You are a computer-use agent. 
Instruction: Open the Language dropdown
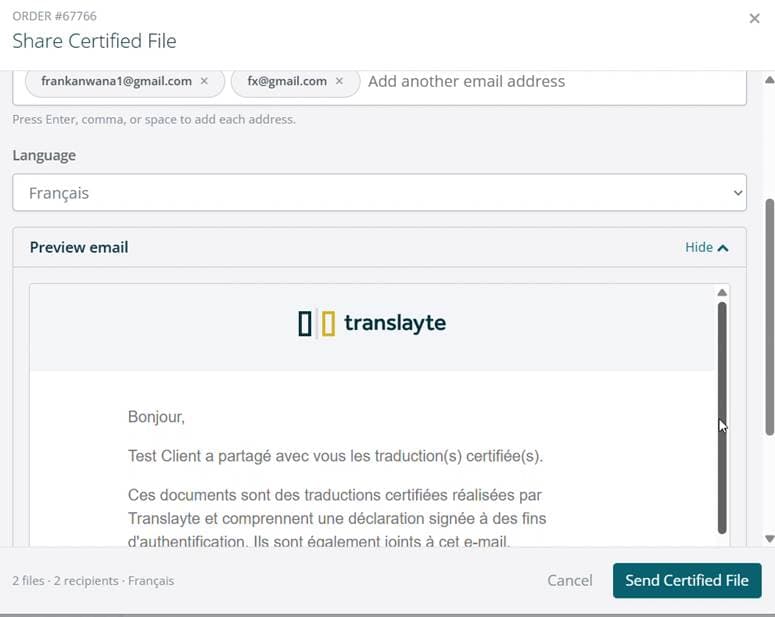(x=380, y=193)
